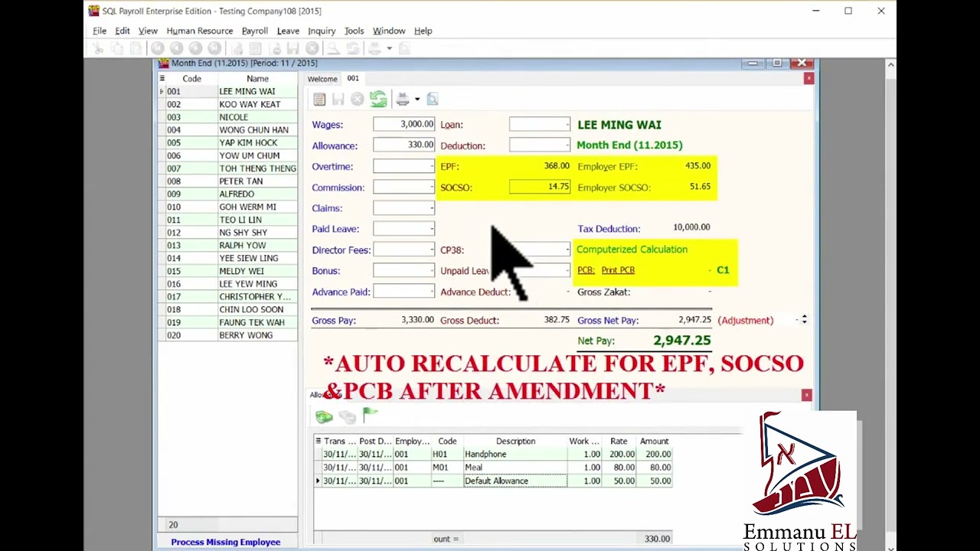Click Process Missing Employee link
The width and height of the screenshot is (980, 551).
point(226,542)
